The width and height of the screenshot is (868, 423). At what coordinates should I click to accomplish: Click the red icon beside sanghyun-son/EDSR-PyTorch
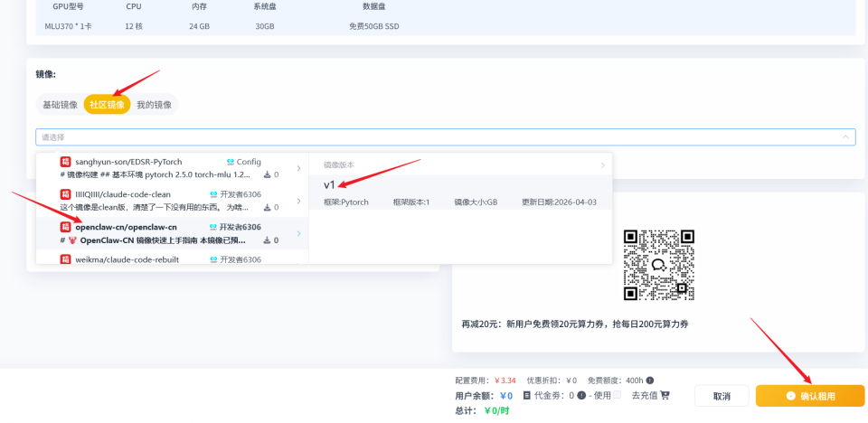tap(65, 162)
